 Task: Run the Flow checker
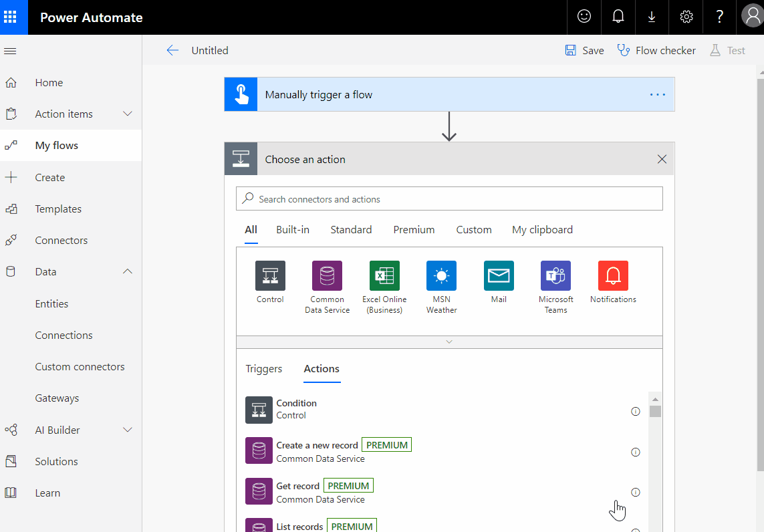656,50
